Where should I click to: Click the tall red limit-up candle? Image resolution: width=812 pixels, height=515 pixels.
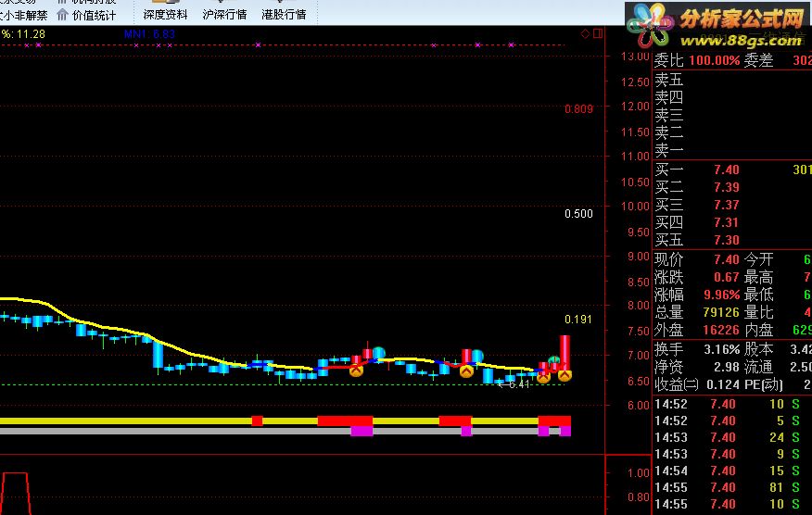tap(565, 352)
